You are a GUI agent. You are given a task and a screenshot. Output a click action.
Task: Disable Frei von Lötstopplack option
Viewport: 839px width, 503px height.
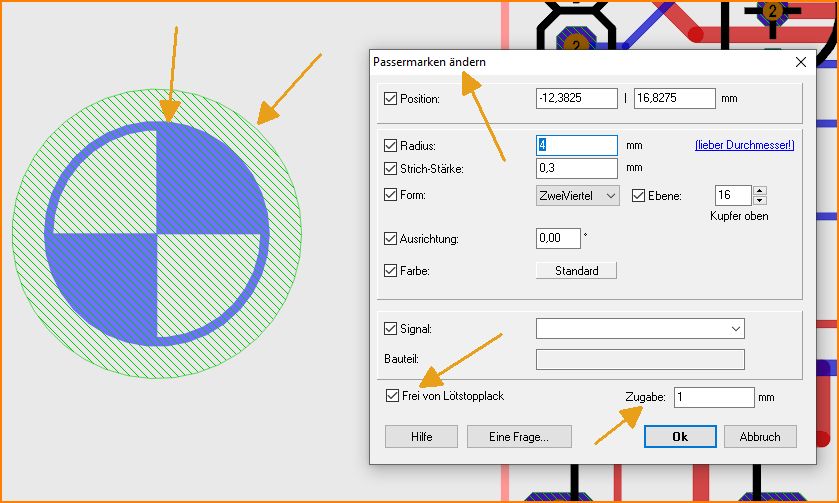tap(392, 396)
